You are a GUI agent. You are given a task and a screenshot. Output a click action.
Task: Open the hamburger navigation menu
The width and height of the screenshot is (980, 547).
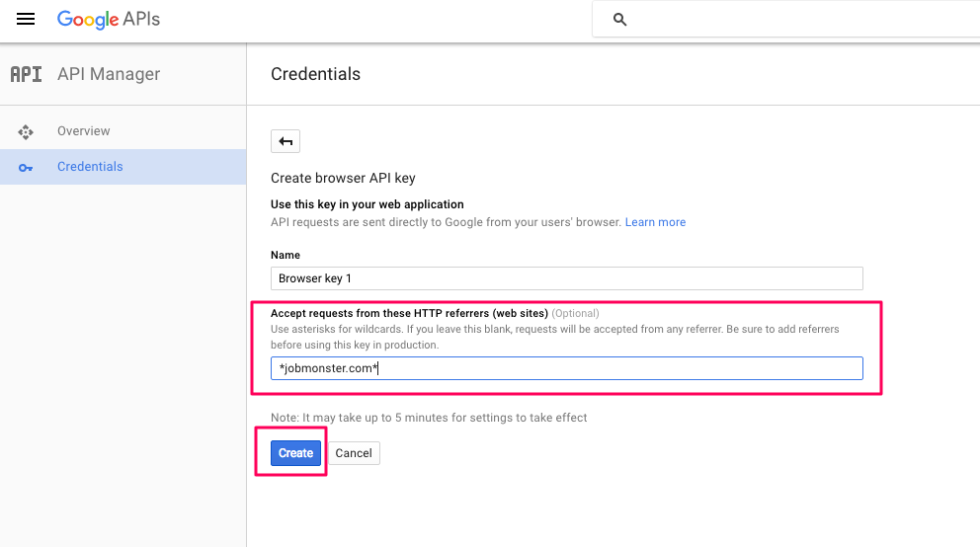[x=26, y=19]
